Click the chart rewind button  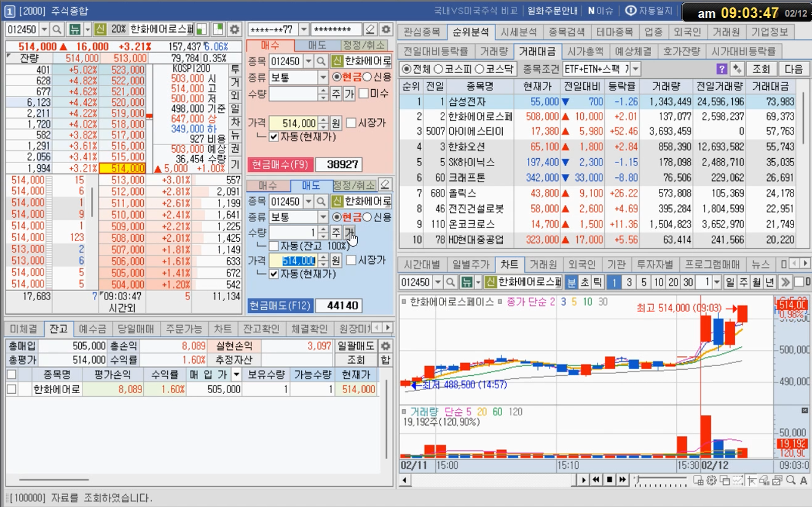pos(596,479)
